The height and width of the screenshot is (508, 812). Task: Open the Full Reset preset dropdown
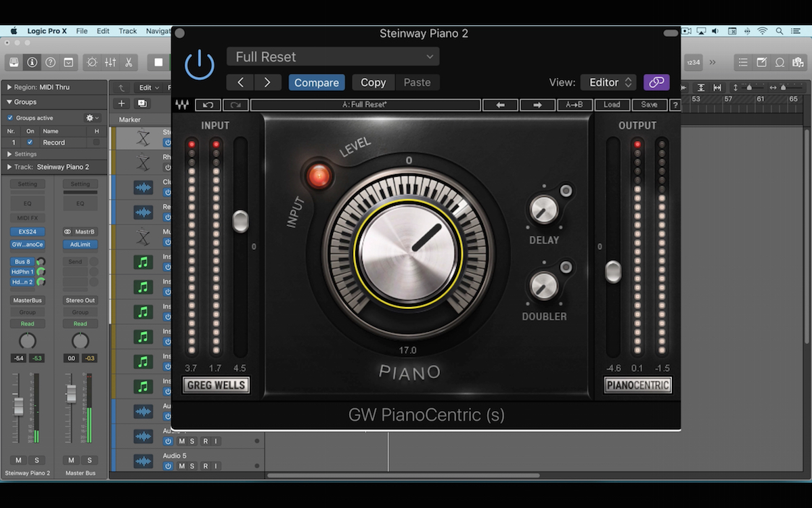(332, 57)
